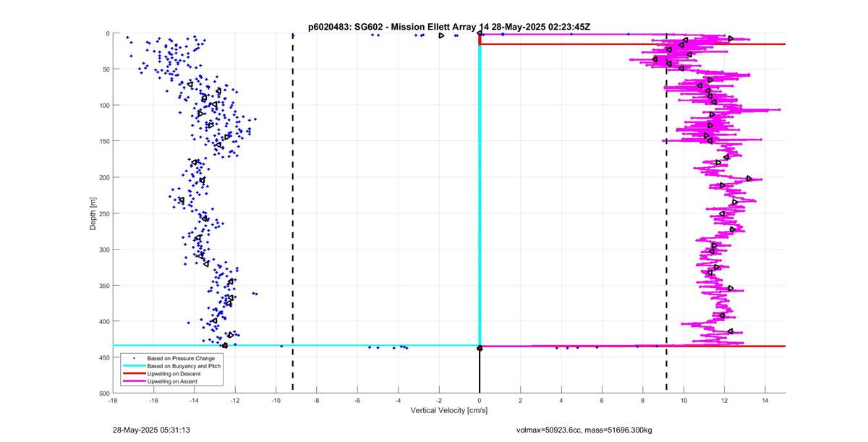Click the '0' tick on the depth axis
Image resolution: width=868 pixels, height=442 pixels.
pos(107,33)
